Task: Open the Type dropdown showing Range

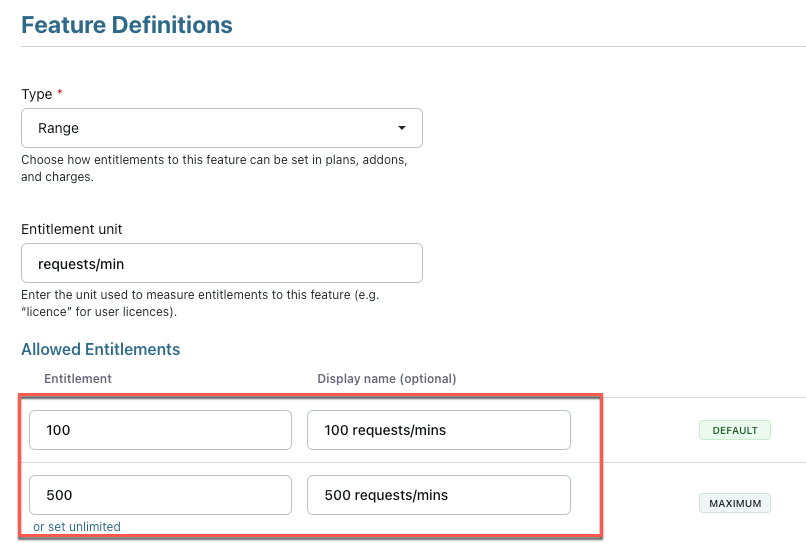Action: [221, 128]
